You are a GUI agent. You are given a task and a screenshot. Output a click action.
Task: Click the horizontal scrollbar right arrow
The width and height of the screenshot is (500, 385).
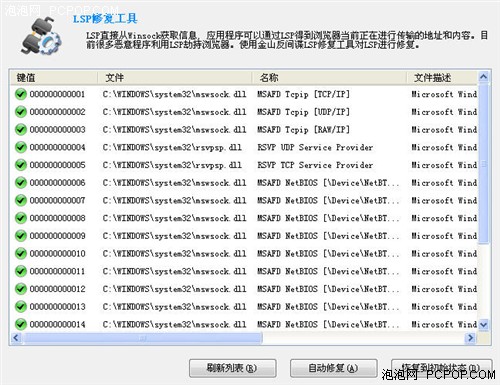tap(470, 338)
